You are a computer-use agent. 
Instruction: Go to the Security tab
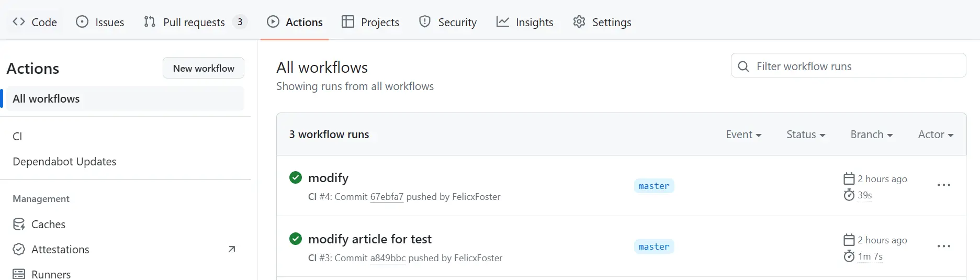(448, 22)
